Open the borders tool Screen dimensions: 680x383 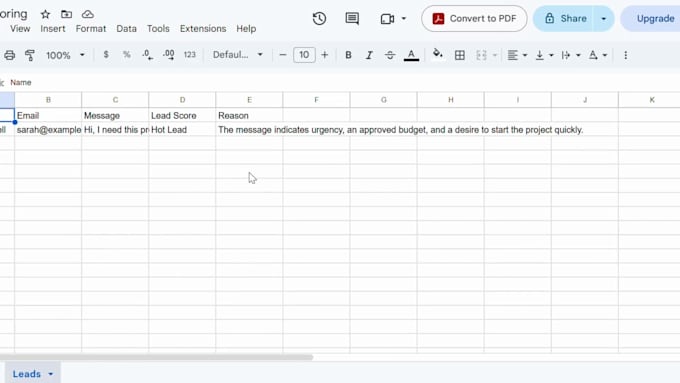coord(460,55)
